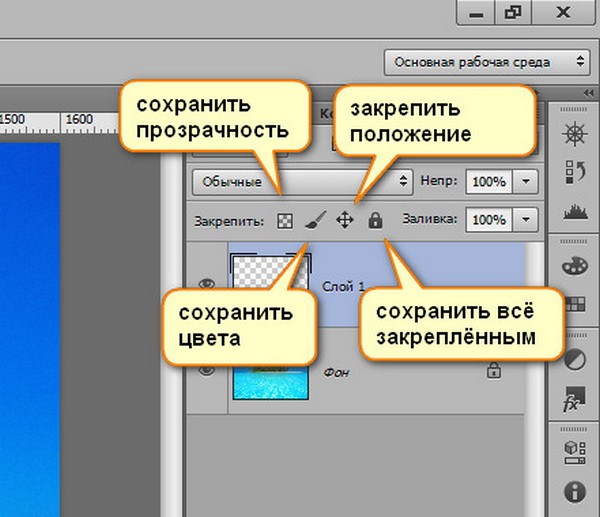Screen dimensions: 600x517
Task: Open the Swatches panel grid icon
Action: [x=574, y=304]
